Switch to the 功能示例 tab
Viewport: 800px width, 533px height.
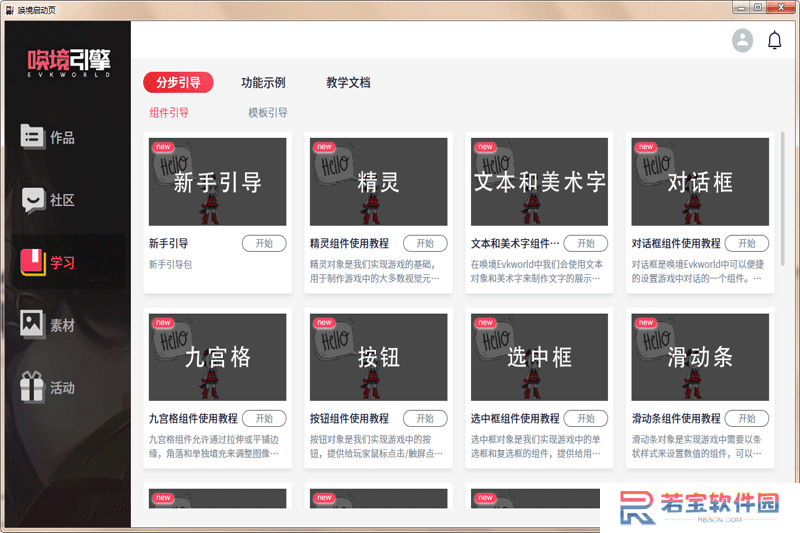263,83
